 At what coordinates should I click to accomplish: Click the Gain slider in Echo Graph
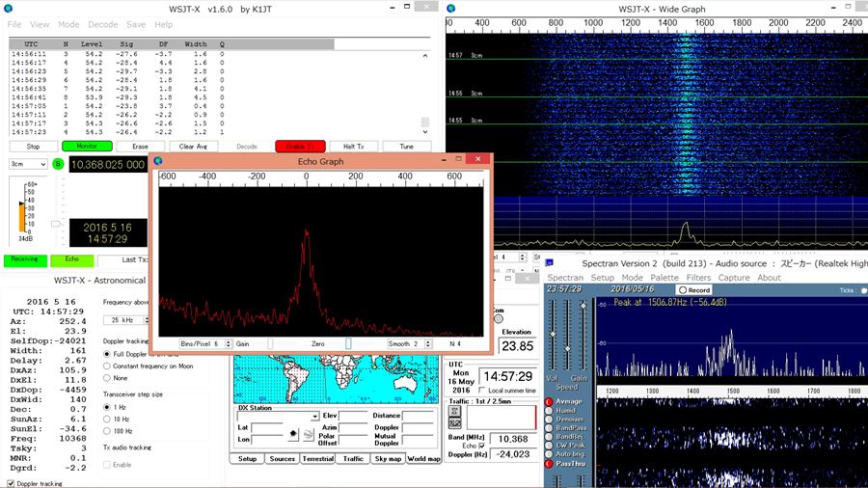click(270, 344)
